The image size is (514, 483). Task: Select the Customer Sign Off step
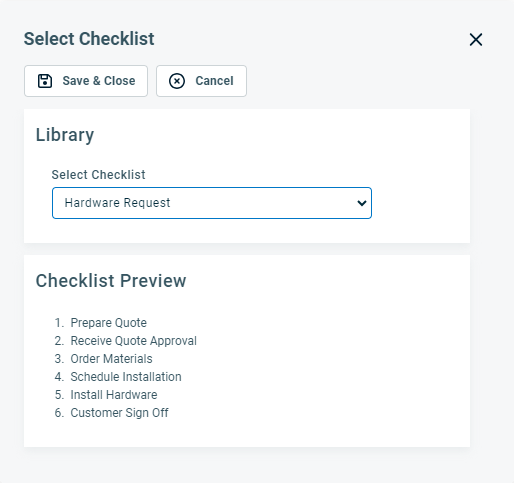click(119, 413)
